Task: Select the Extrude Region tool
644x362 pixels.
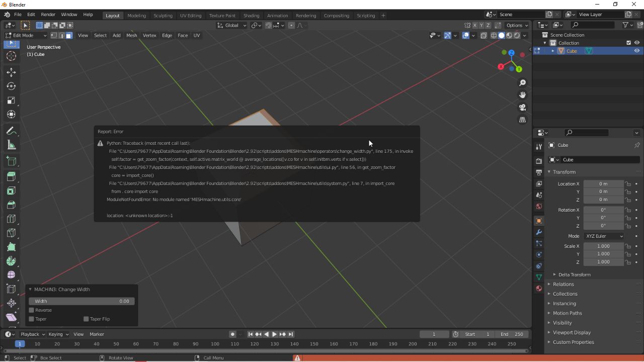Action: point(11,177)
